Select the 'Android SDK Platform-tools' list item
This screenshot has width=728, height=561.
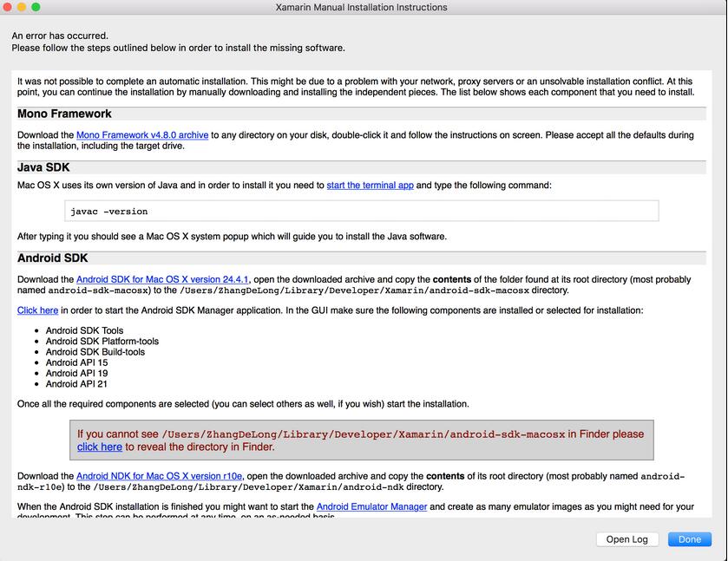[x=102, y=341]
